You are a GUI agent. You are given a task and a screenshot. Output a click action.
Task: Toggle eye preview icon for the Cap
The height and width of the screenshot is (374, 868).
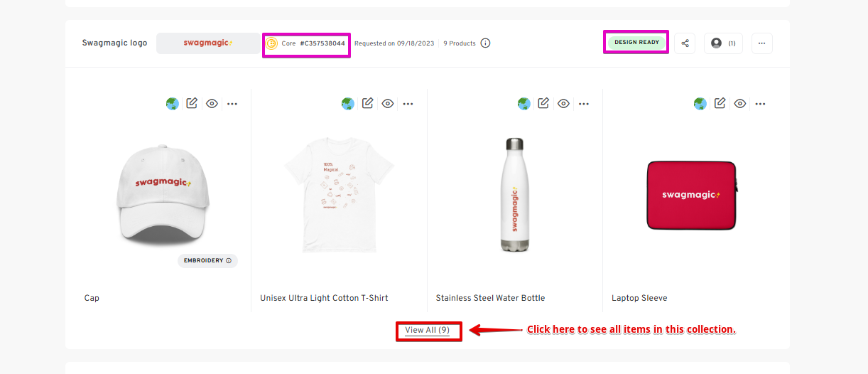212,104
